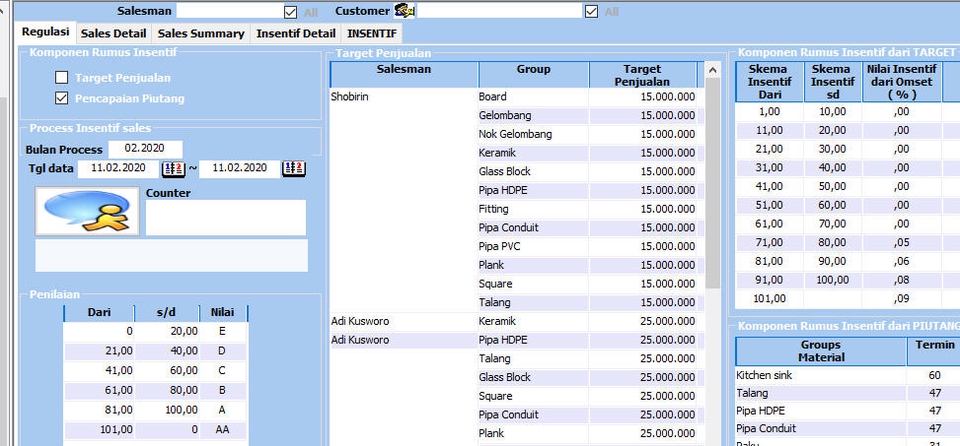Click the grade C row in Penilaian

pos(156,371)
